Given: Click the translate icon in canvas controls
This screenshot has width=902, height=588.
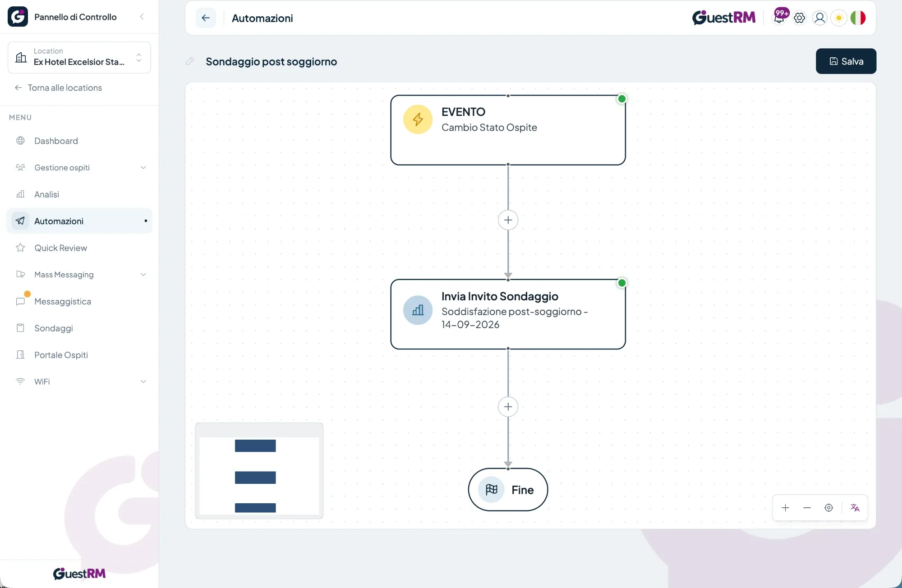Looking at the screenshot, I should [855, 508].
